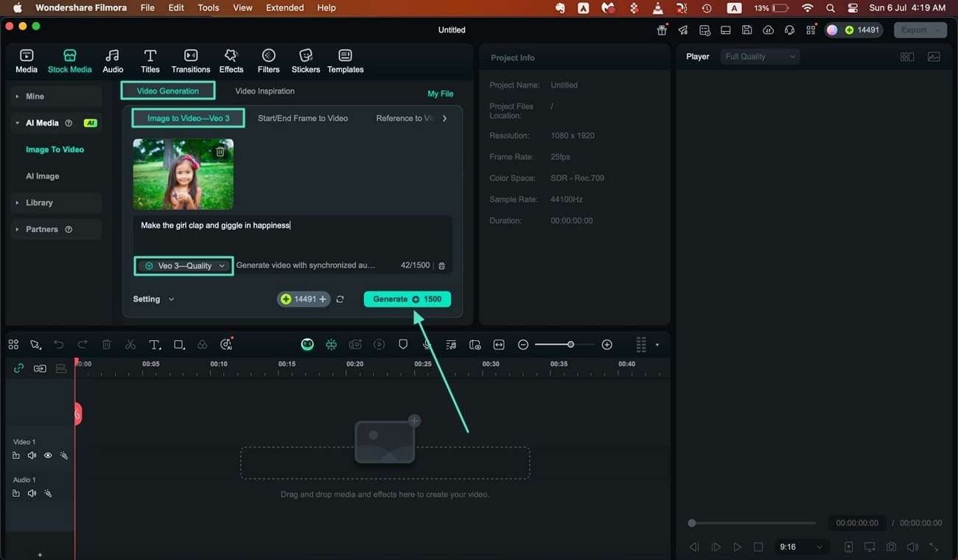This screenshot has height=560, width=958.
Task: Record voiceover with microphone icon
Action: (427, 344)
